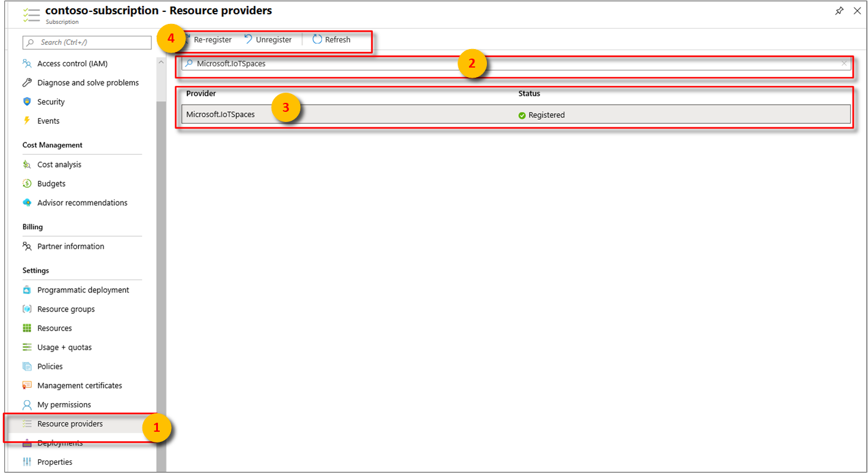Click the My permissions person icon
The height and width of the screenshot is (473, 868).
tap(27, 405)
